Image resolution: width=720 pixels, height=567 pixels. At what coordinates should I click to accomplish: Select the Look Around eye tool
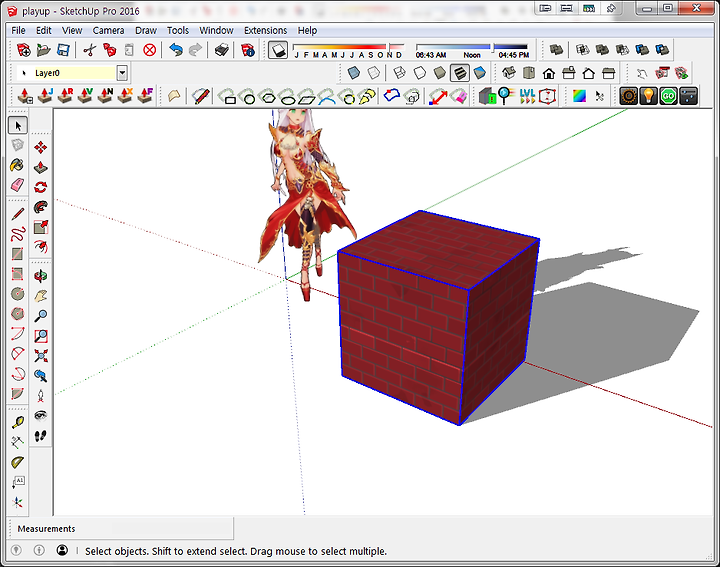pyautogui.click(x=41, y=415)
